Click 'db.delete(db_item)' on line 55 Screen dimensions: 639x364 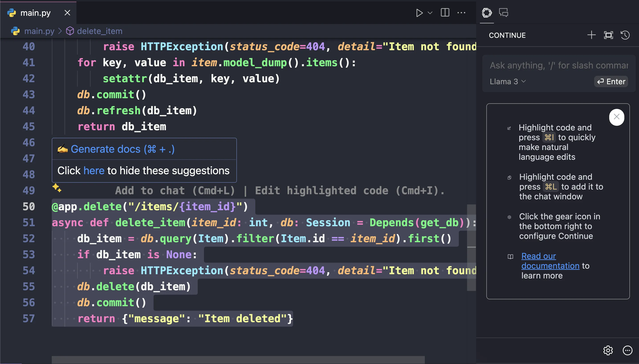pos(134,286)
